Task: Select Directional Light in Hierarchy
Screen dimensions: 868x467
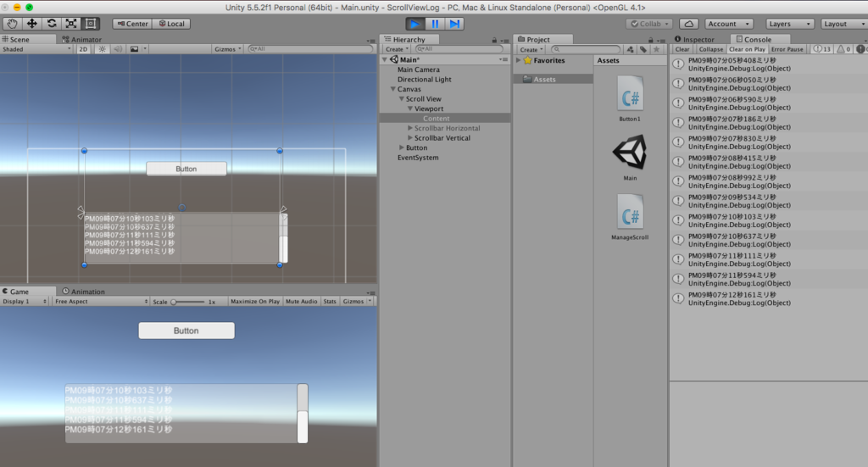Action: (424, 80)
